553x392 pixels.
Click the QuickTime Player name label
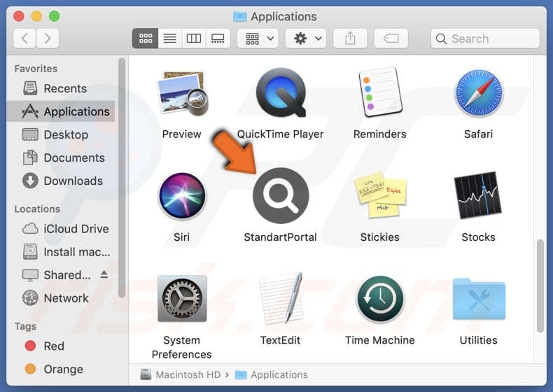pyautogui.click(x=281, y=134)
